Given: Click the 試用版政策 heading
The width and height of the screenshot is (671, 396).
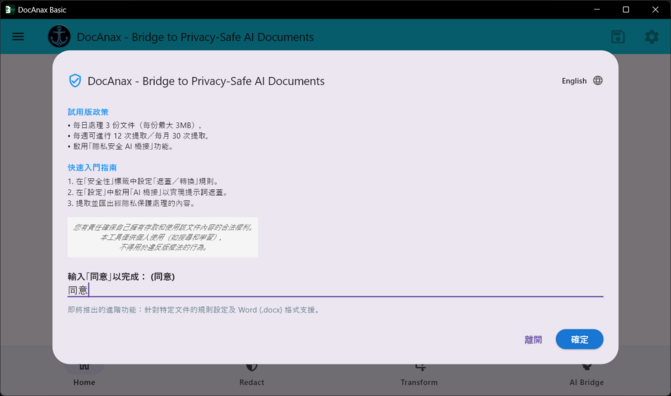Looking at the screenshot, I should (88, 112).
